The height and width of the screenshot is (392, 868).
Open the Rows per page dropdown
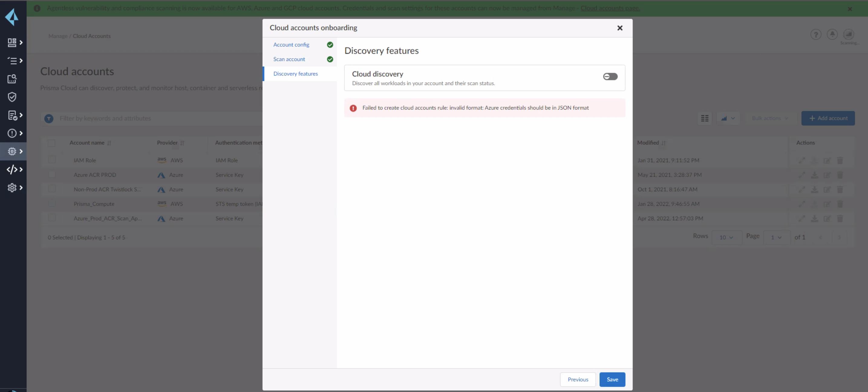pyautogui.click(x=727, y=237)
